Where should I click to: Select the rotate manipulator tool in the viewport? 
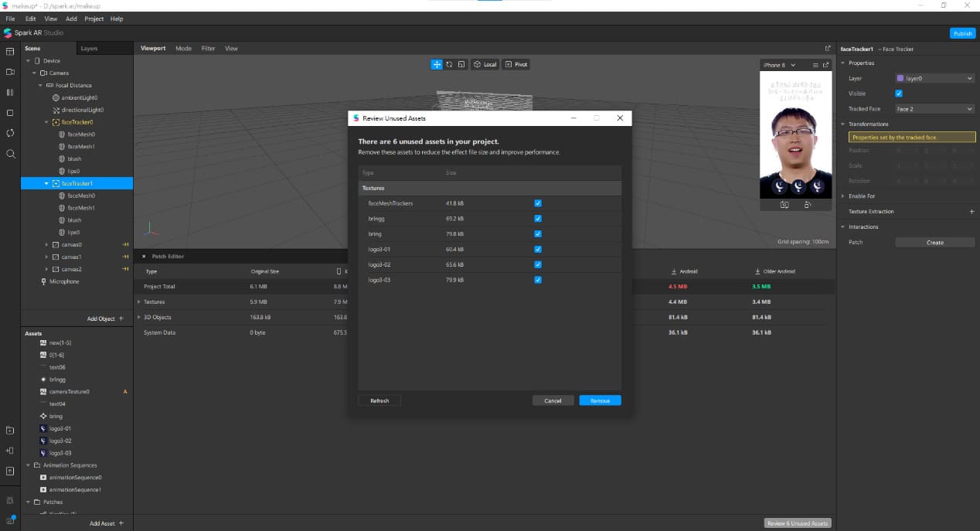tap(449, 64)
